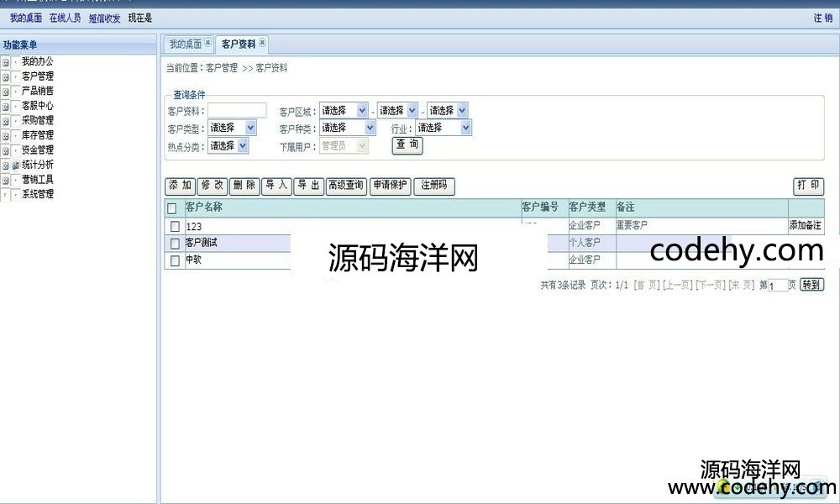Open 我的办公 menu item
Screen dimensions: 840x504
(x=38, y=61)
